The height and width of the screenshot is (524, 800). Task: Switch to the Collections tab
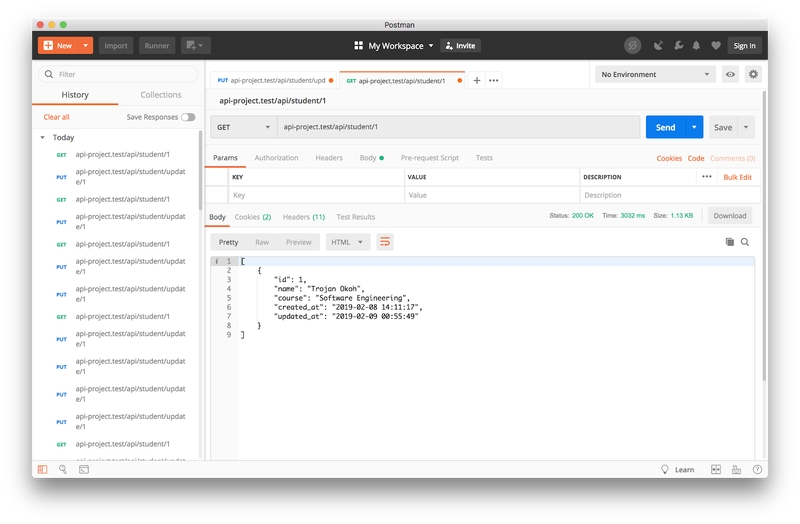160,95
